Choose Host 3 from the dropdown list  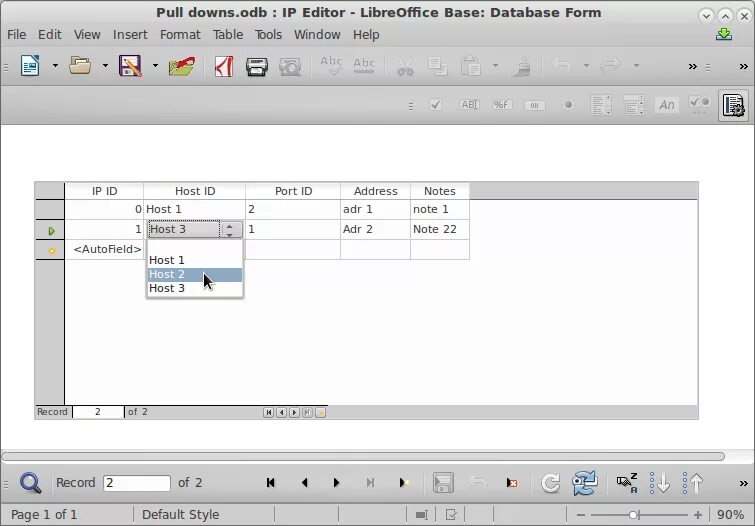click(195, 289)
